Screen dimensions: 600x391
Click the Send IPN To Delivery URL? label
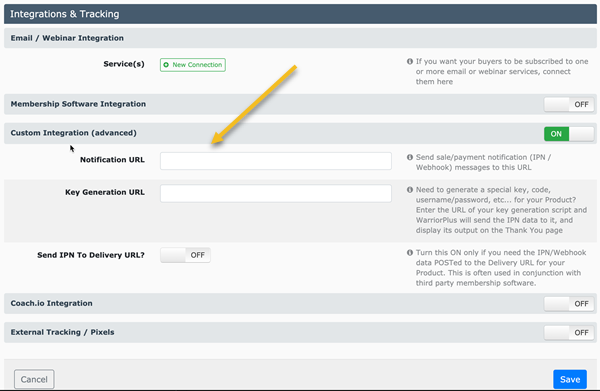coord(91,255)
